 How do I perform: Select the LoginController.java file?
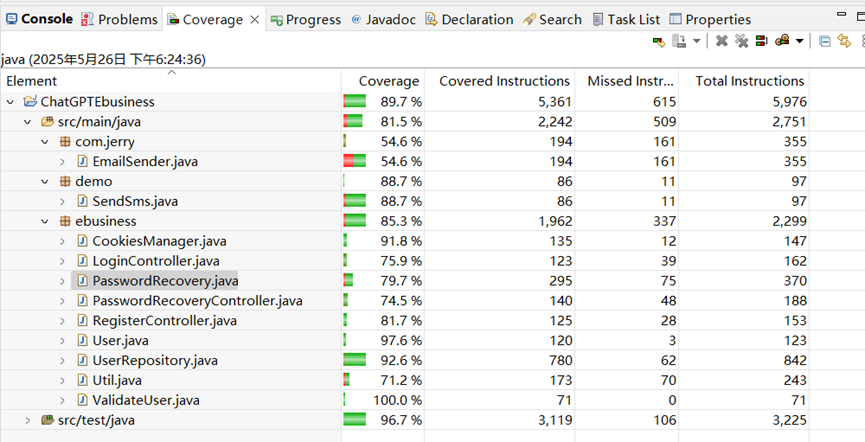pyautogui.click(x=155, y=261)
